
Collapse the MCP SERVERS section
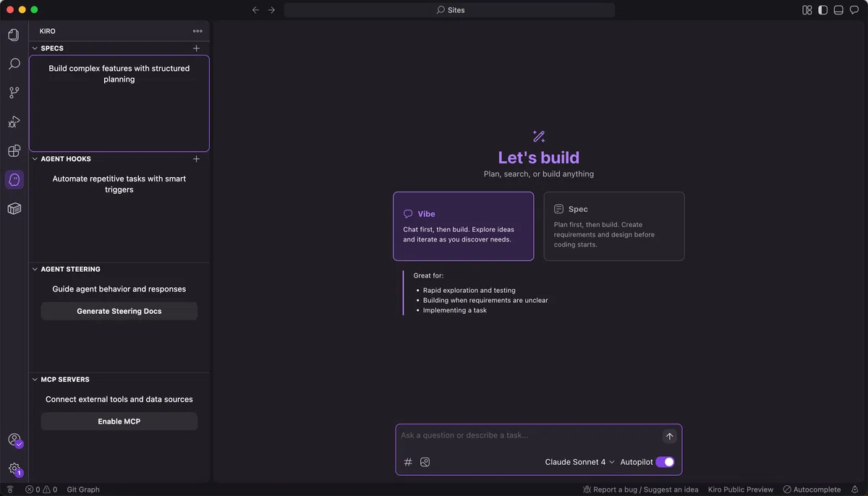point(35,380)
